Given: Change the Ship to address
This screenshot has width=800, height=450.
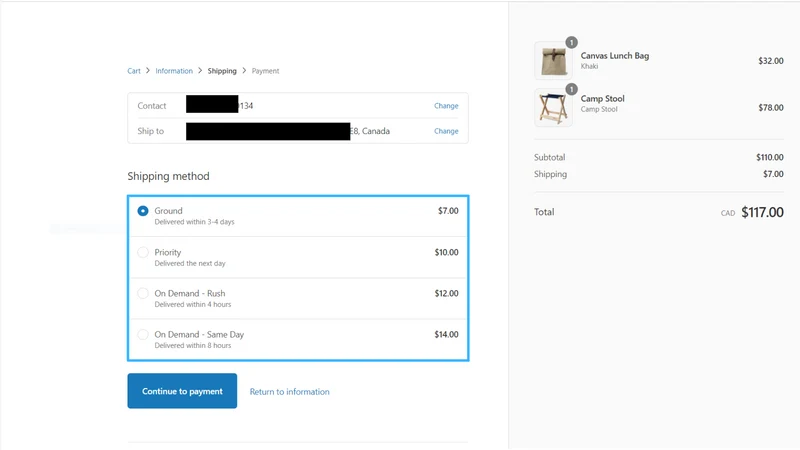Looking at the screenshot, I should [x=446, y=131].
